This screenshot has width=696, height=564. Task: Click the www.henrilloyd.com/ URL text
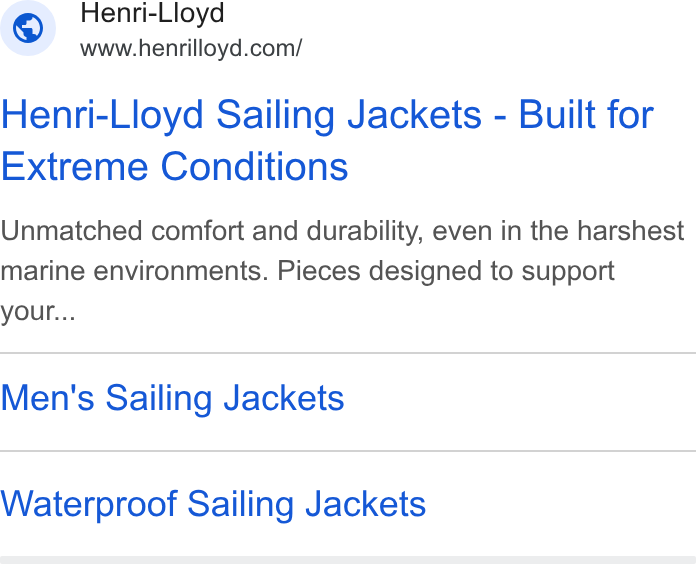(x=191, y=48)
